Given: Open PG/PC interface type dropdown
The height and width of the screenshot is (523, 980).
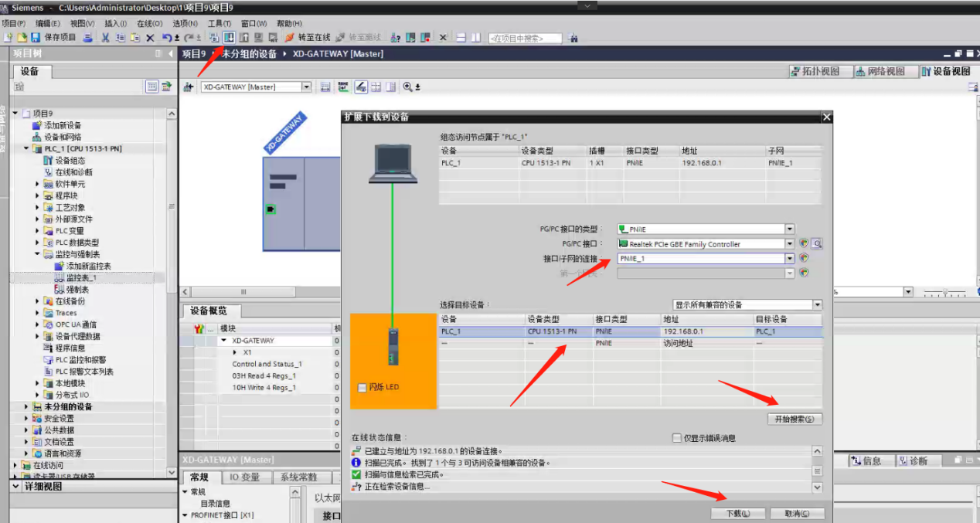Looking at the screenshot, I should click(790, 229).
